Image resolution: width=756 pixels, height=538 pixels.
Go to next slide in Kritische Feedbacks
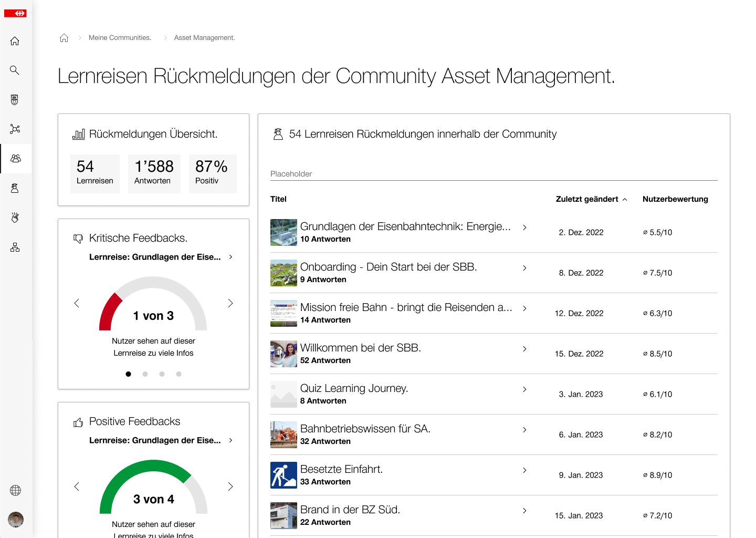click(x=230, y=303)
